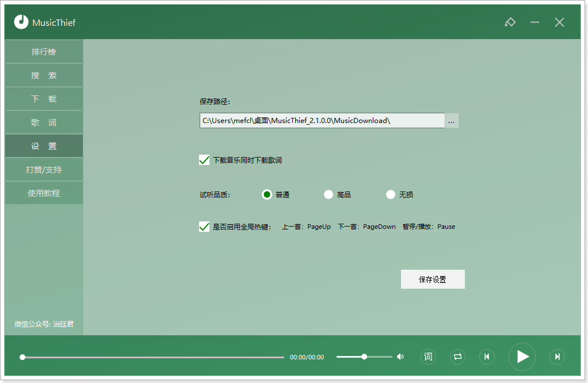Go to the 搜索 search tab
This screenshot has height=383, width=588.
[x=44, y=75]
